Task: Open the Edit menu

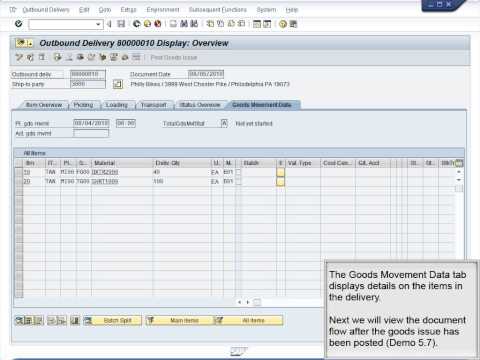Action: pos(84,10)
